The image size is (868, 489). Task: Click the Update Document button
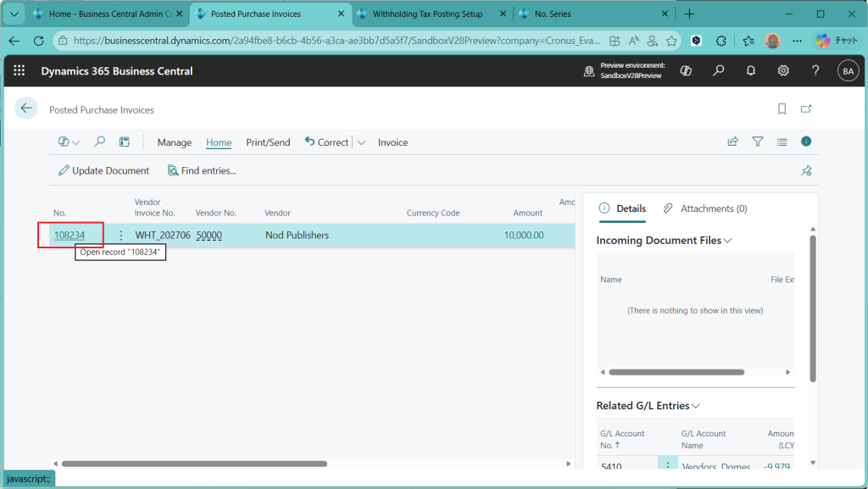click(x=103, y=170)
